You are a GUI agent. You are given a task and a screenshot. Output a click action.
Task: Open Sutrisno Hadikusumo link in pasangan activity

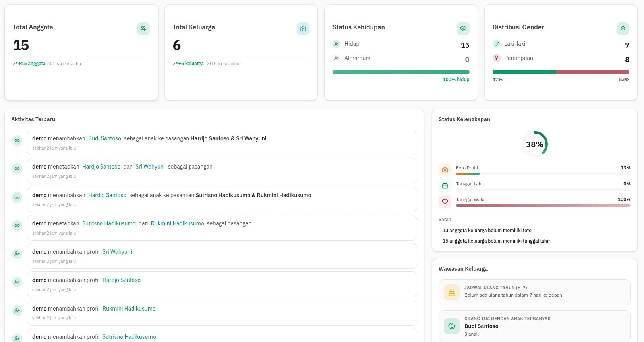coord(109,223)
